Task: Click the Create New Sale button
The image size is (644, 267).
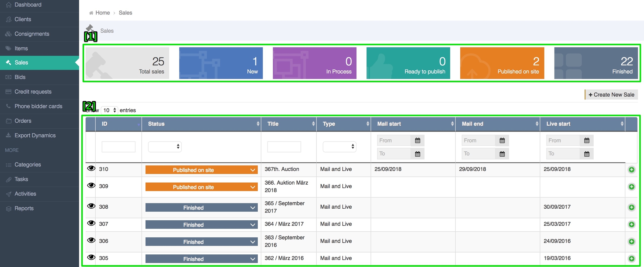Action: click(611, 95)
